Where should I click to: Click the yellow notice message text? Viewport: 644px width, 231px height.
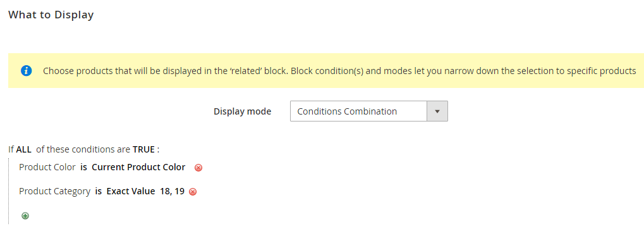[339, 71]
